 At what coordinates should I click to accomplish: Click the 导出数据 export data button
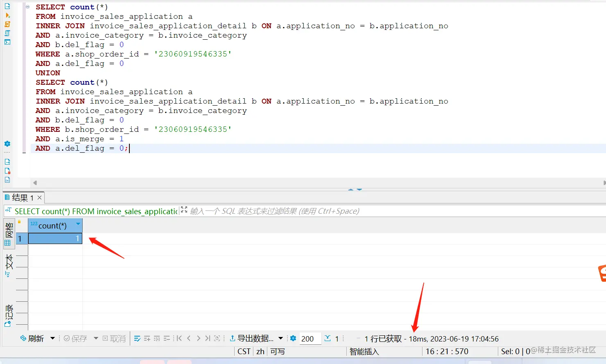pos(251,338)
